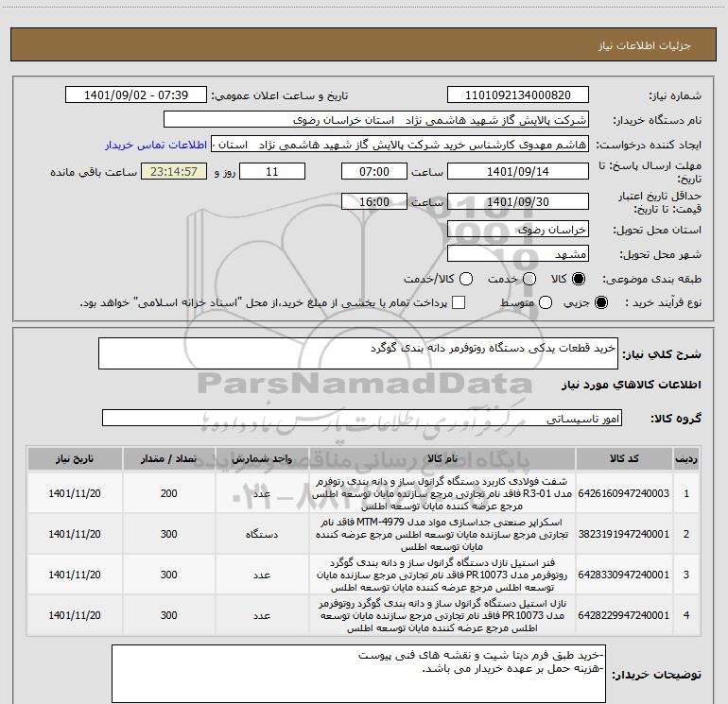Click the response hour field 07:00

(x=374, y=171)
